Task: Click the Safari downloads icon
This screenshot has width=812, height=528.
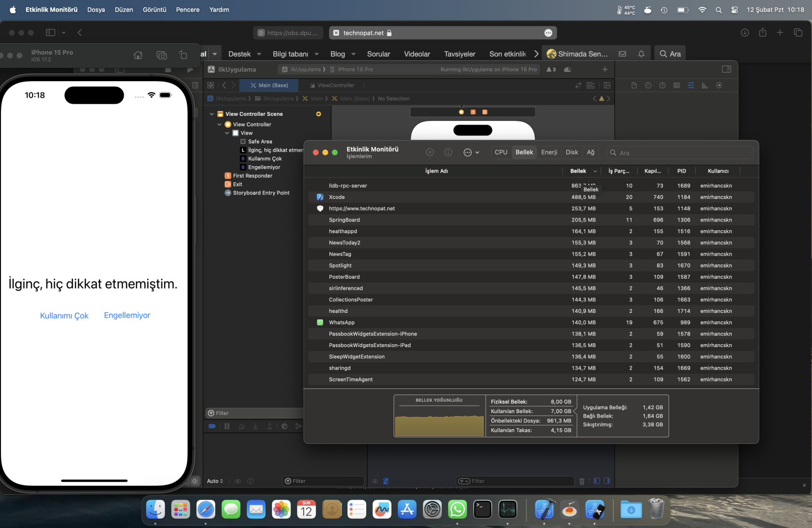Action: pos(745,33)
